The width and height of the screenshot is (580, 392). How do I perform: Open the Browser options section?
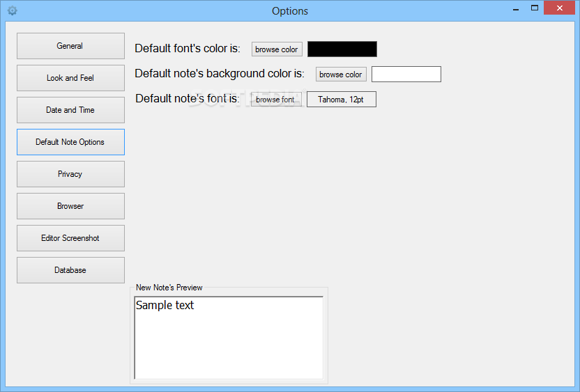pos(70,206)
